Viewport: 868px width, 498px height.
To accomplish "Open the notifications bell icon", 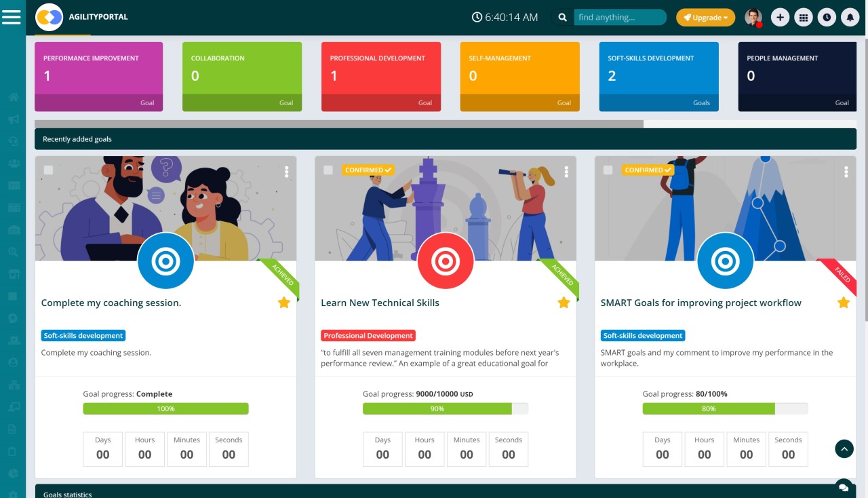I will [x=850, y=17].
